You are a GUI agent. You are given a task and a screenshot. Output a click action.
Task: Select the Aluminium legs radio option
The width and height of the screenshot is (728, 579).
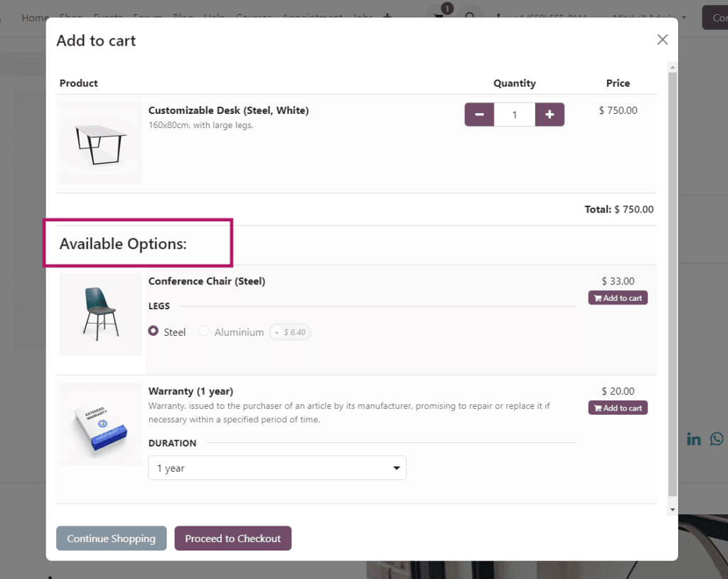tap(205, 331)
